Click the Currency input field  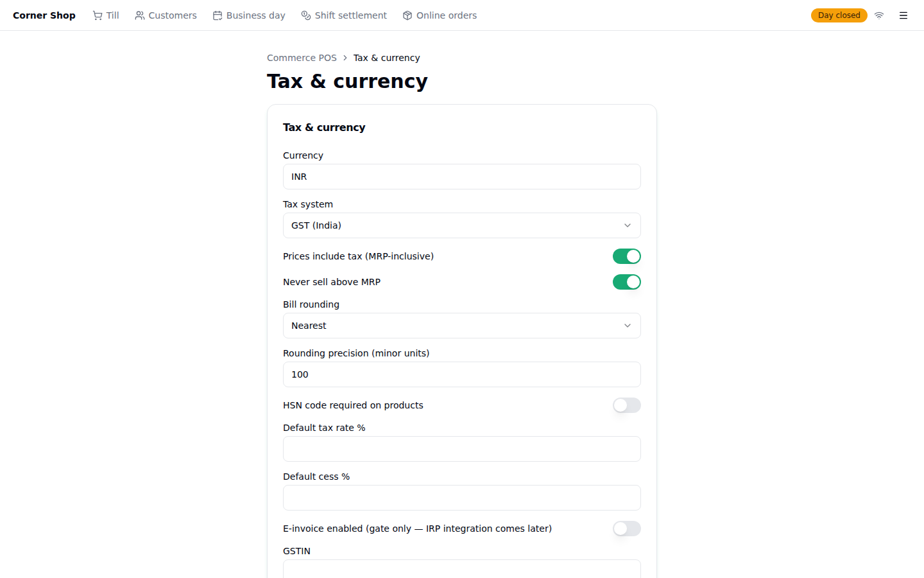tap(462, 177)
